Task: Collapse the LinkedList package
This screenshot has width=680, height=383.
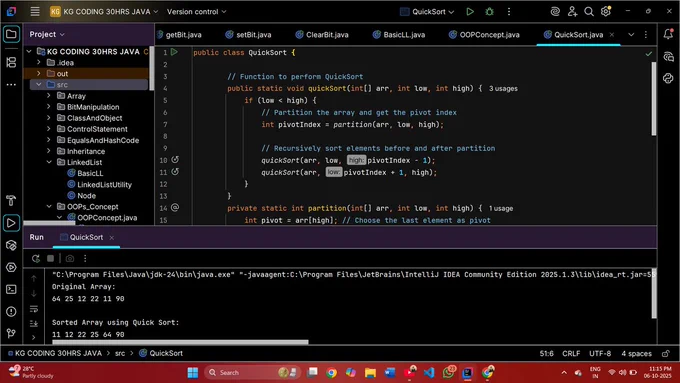Action: 49,162
